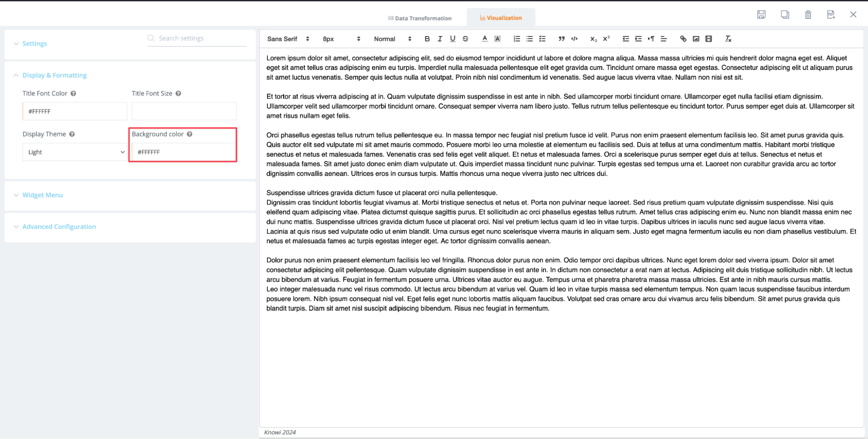This screenshot has height=439, width=868.
Task: Open the text color picker
Action: [485, 39]
